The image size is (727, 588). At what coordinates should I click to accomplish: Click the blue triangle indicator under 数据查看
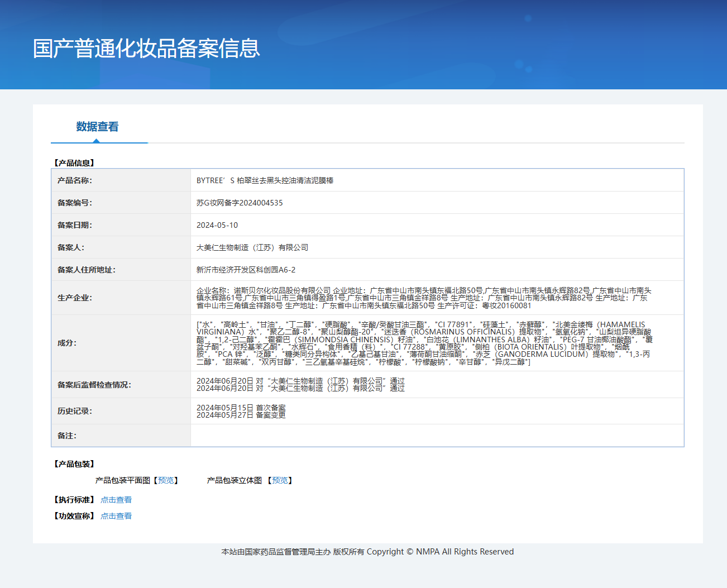pyautogui.click(x=97, y=141)
